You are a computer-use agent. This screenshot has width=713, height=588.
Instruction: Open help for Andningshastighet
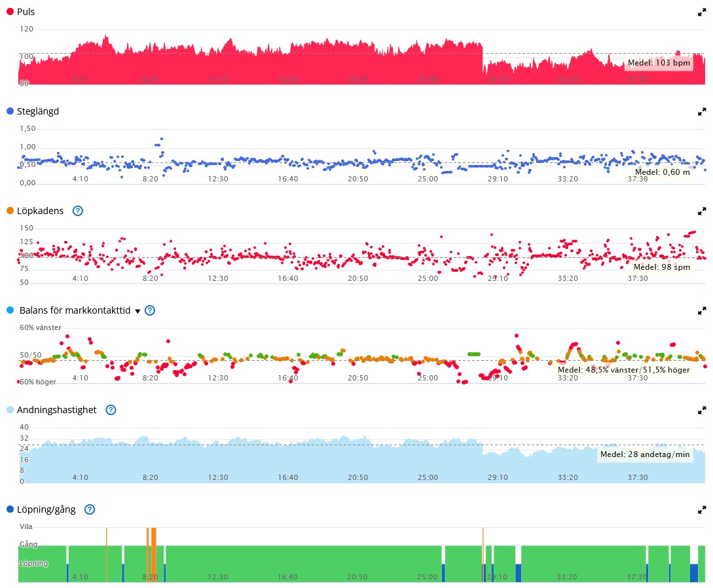pos(111,410)
